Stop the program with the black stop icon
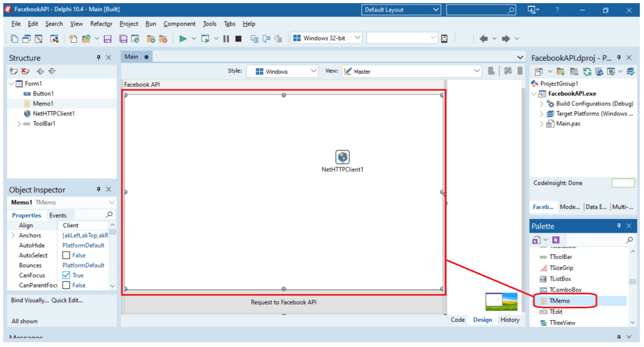This screenshot has height=347, width=644. pos(238,38)
